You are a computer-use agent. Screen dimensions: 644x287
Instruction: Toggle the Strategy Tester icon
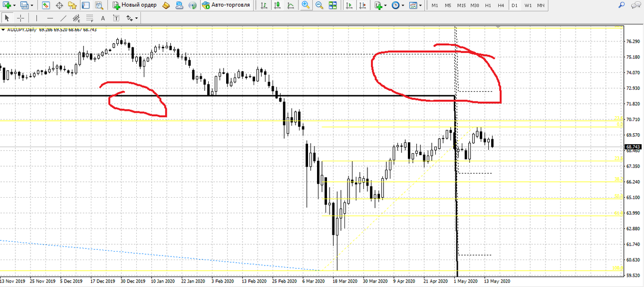point(99,5)
